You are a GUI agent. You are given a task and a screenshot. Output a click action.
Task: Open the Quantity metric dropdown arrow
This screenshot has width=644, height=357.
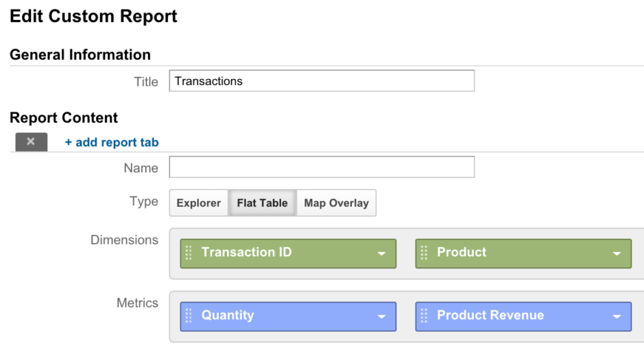click(381, 316)
